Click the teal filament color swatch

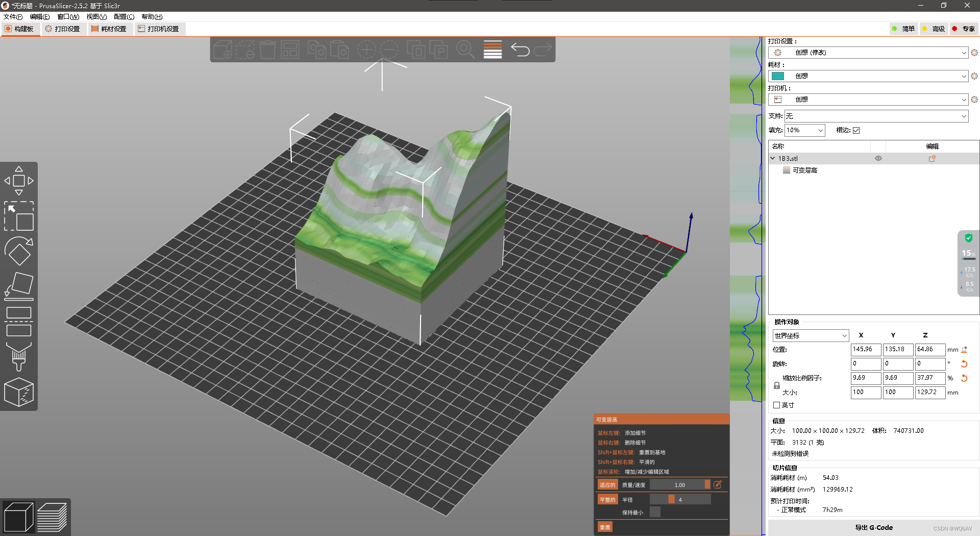tap(778, 76)
